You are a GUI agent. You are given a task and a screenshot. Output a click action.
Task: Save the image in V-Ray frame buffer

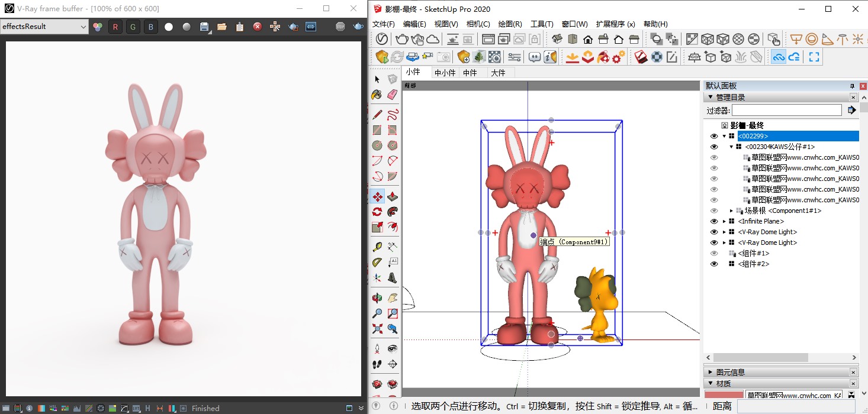[x=204, y=27]
